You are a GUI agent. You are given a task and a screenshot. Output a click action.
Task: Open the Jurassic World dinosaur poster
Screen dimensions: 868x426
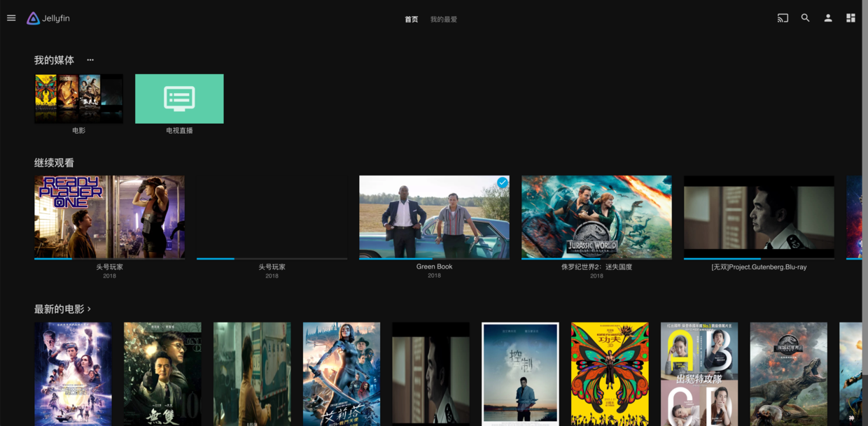point(789,374)
